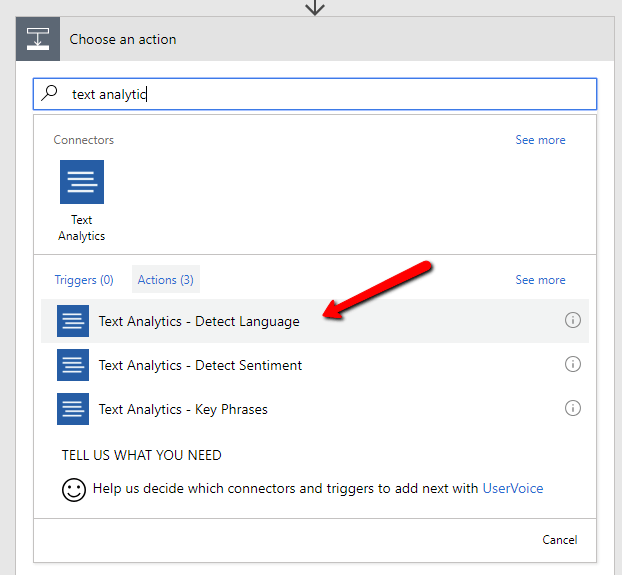Viewport: 622px width, 575px height.
Task: Select Text Analytics - Detect Sentiment
Action: pos(200,365)
